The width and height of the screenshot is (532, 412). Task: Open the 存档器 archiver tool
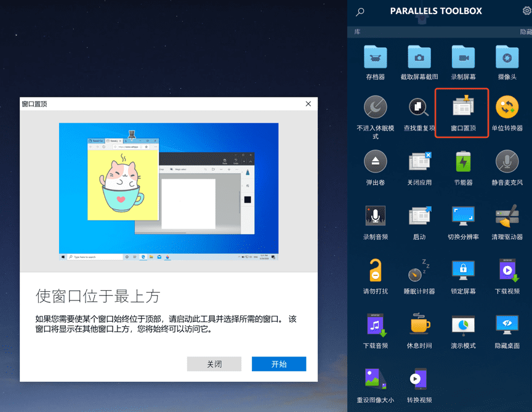click(x=375, y=57)
